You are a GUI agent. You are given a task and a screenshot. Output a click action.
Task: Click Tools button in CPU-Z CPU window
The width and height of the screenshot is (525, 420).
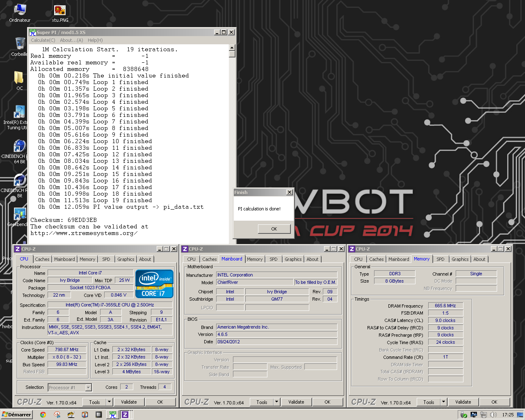click(95, 402)
